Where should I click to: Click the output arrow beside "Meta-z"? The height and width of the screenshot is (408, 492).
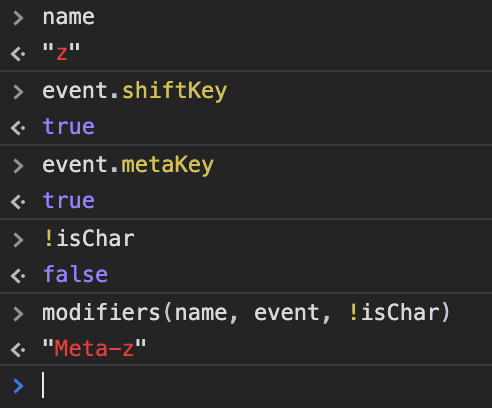[x=18, y=350]
